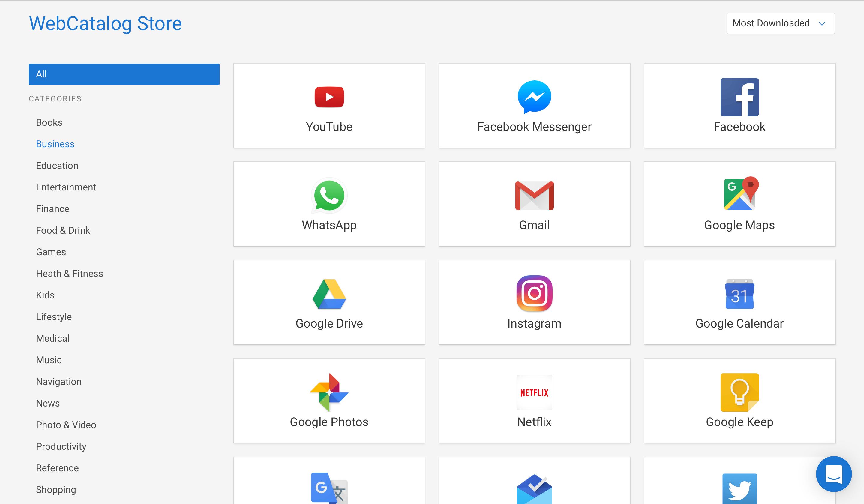Viewport: 864px width, 504px height.
Task: Click the WhatsApp app name
Action: click(329, 225)
